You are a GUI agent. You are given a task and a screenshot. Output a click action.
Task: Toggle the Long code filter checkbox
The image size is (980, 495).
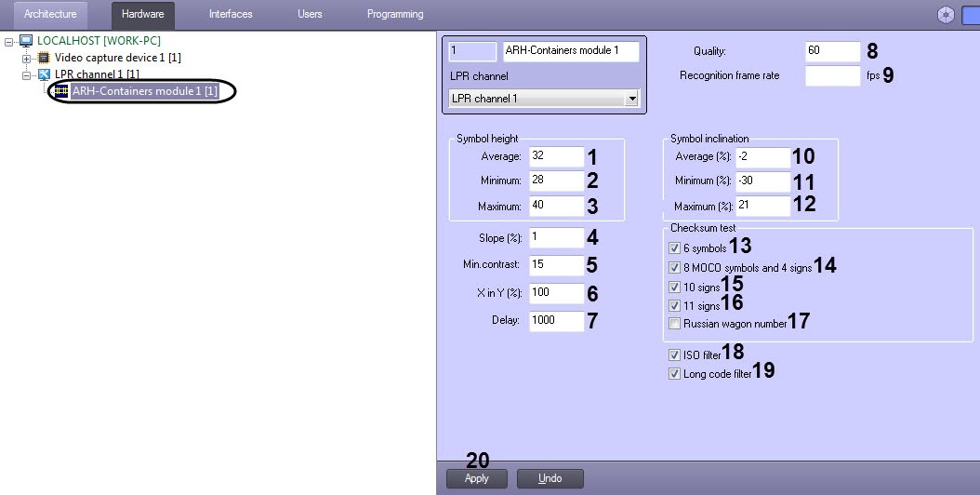click(674, 374)
